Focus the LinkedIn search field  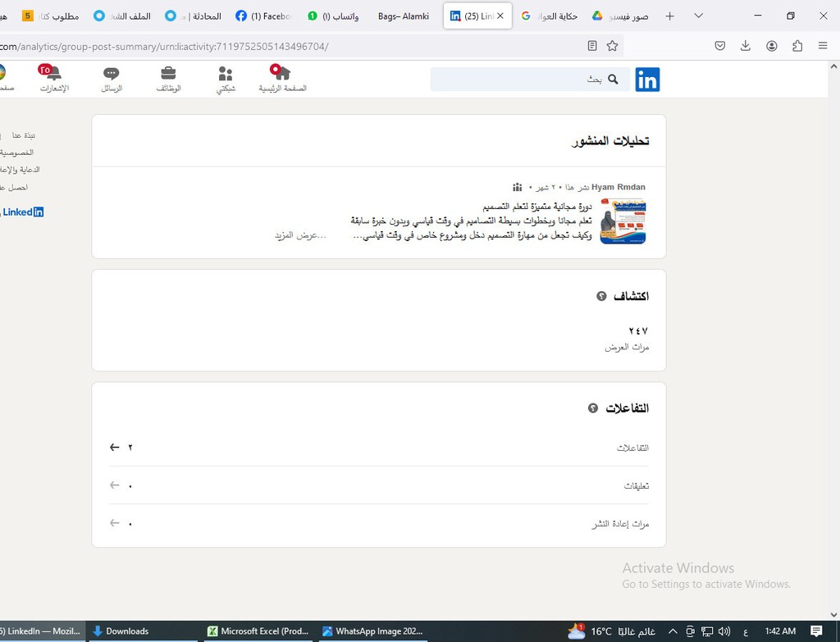(x=530, y=80)
